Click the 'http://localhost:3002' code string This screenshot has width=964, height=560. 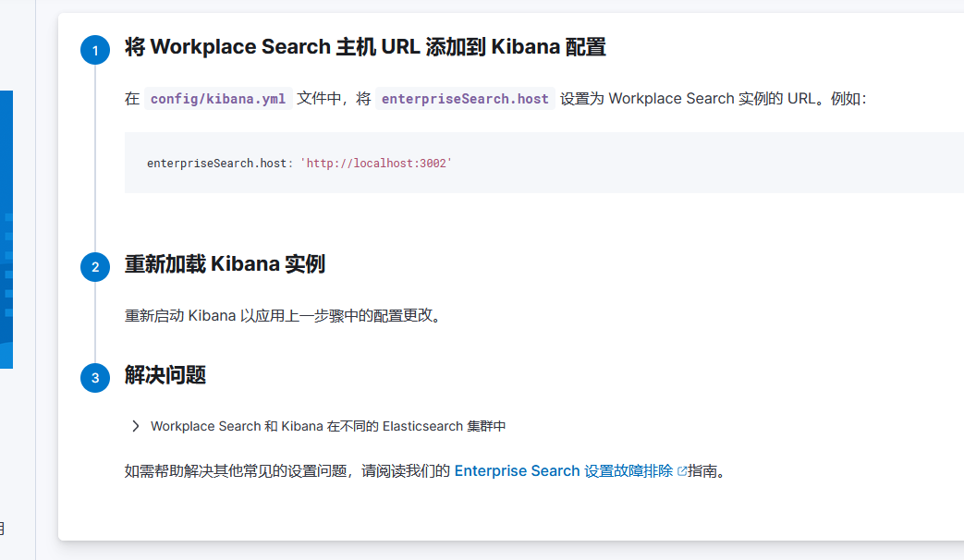pos(376,164)
